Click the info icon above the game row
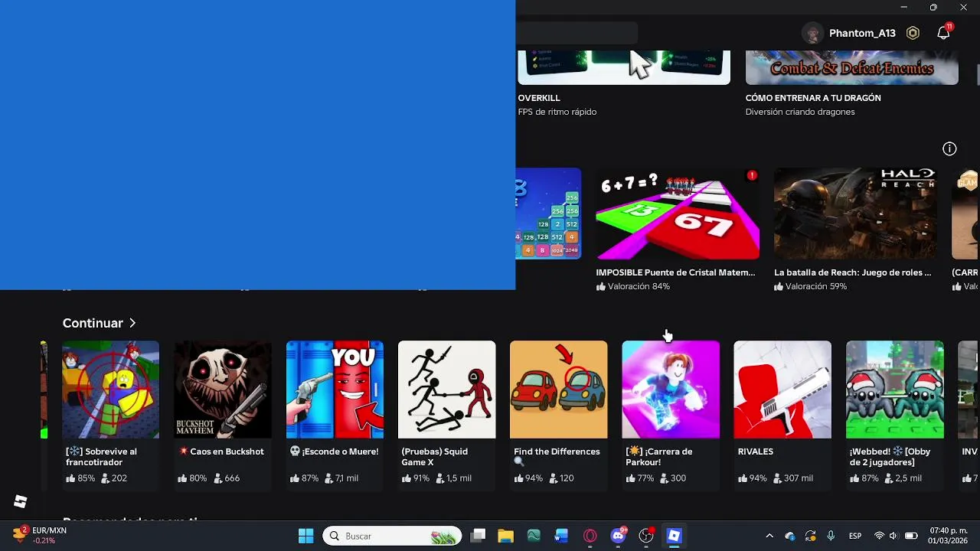Image resolution: width=980 pixels, height=551 pixels. pos(949,148)
